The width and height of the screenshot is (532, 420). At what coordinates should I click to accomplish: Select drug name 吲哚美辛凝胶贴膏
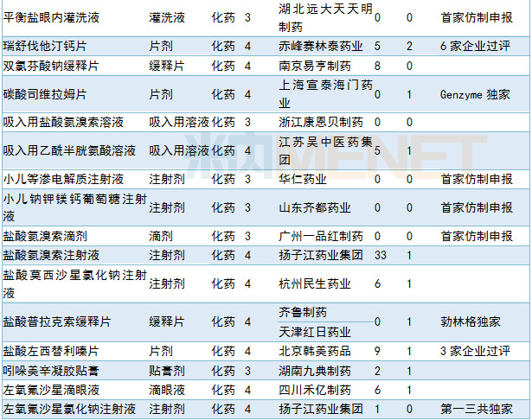pos(51,370)
